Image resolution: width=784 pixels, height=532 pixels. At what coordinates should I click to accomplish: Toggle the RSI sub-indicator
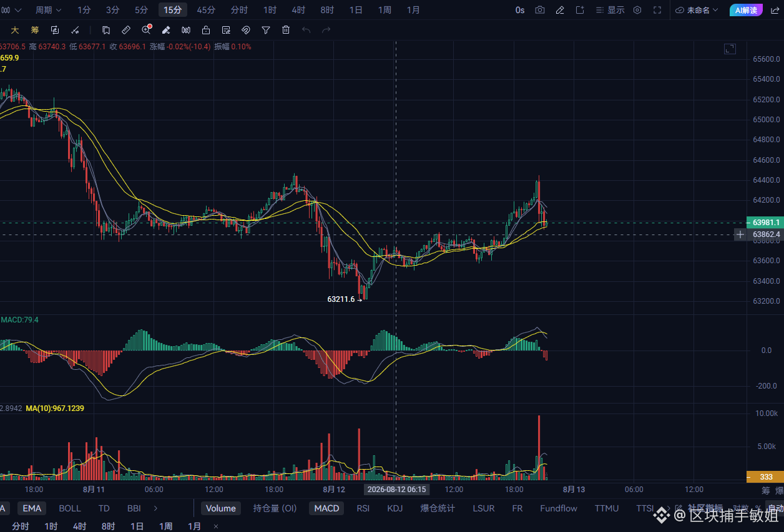click(363, 508)
